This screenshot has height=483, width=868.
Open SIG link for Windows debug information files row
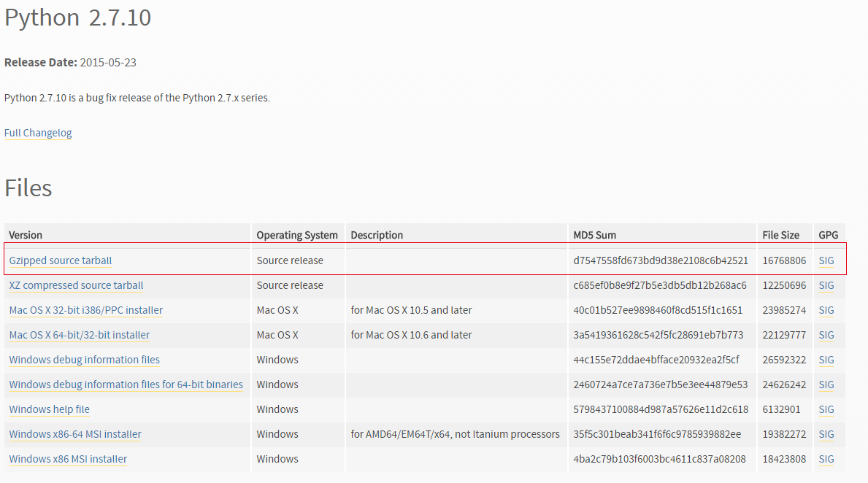[x=826, y=360]
